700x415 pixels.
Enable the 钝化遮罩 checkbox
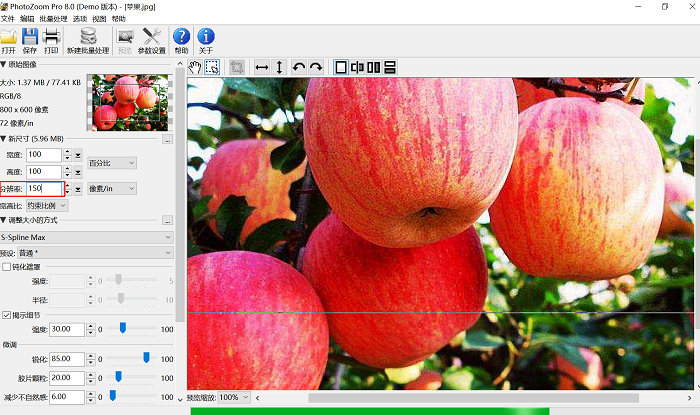[8, 267]
